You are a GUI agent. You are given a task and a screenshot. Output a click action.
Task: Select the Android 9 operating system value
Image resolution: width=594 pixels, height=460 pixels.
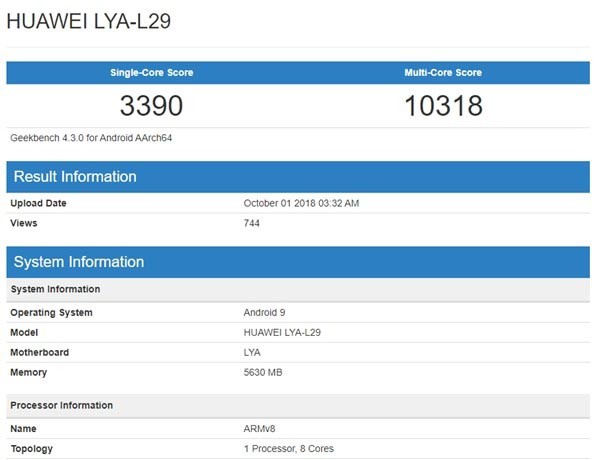[x=264, y=313]
